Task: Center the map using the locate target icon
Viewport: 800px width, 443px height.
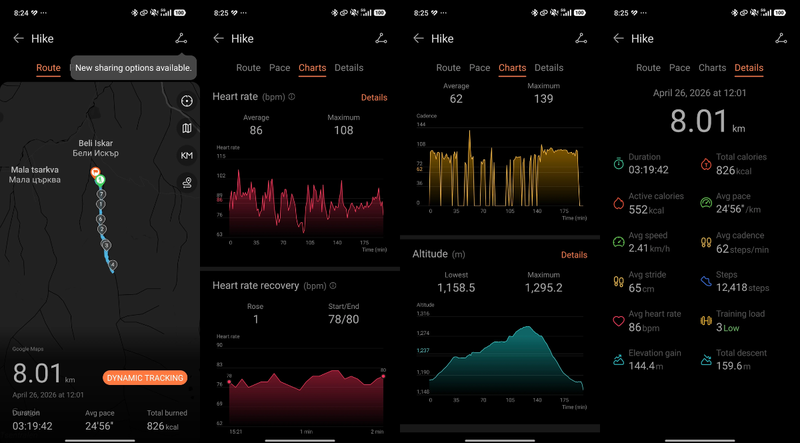Action: click(x=187, y=101)
